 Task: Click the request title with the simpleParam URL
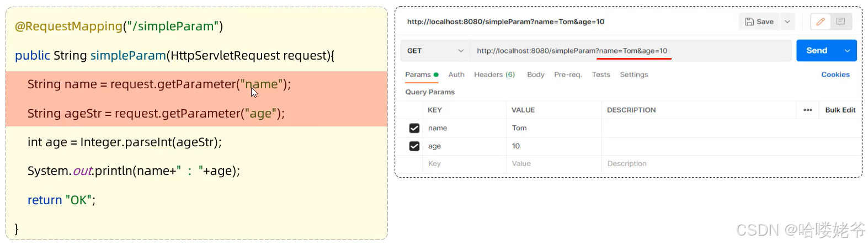pos(505,22)
